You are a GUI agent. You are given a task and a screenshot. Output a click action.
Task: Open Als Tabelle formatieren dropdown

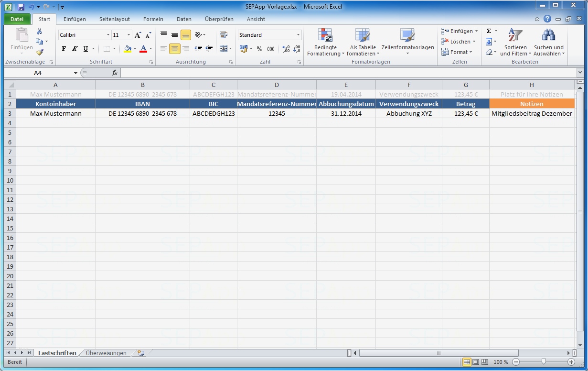363,43
